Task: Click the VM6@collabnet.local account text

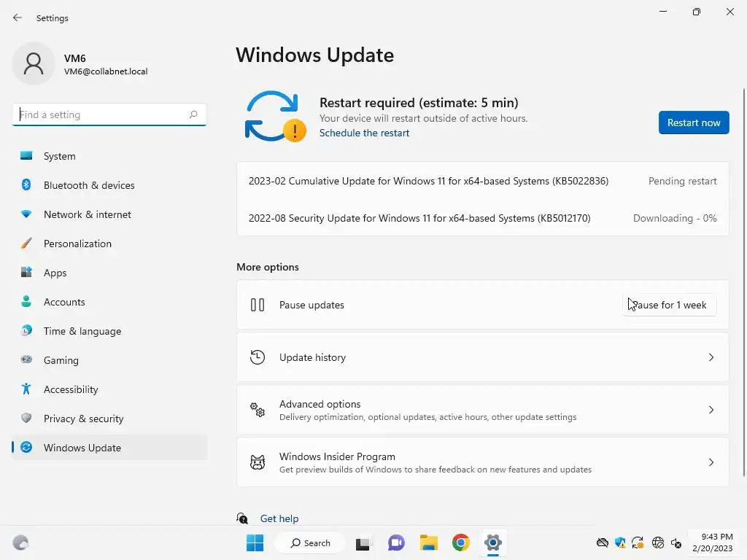Action: 106,71
